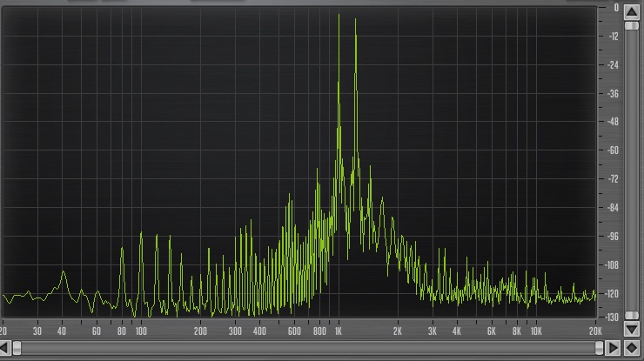Click the down arrow scroll button
This screenshot has height=361, width=644.
631,329
